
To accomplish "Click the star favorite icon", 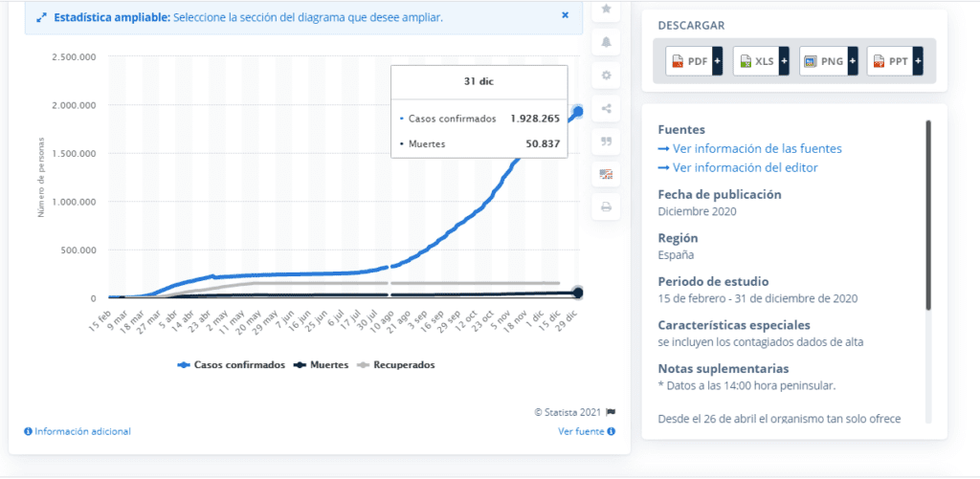I will tap(606, 9).
